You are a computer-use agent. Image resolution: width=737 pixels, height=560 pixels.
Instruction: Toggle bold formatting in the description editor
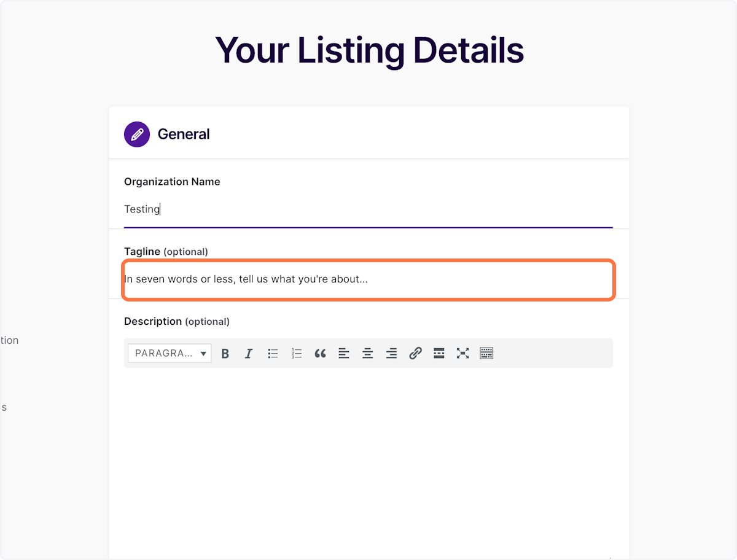[x=225, y=353]
